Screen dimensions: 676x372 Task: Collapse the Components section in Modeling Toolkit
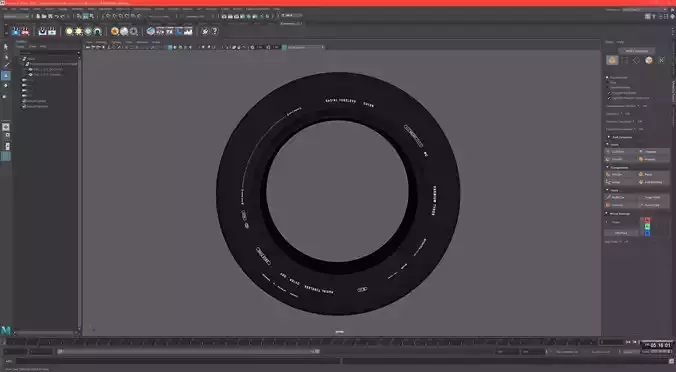tap(608, 167)
